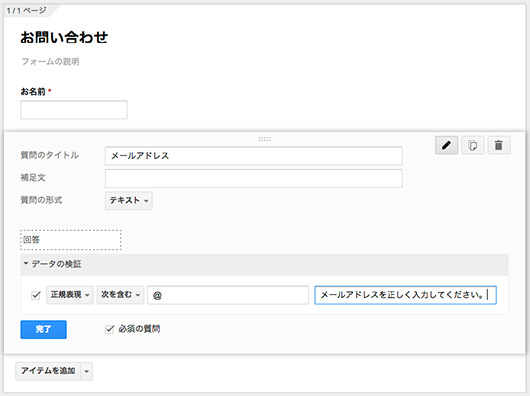This screenshot has height=396, width=530.
Task: Open the 正規表現 validation dropdown
Action: [70, 295]
